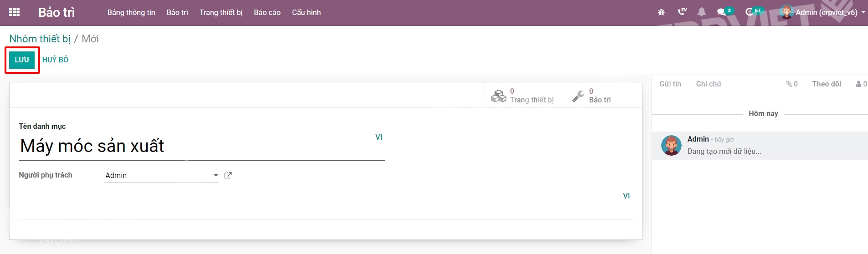Viewport: 868px width, 254px height.
Task: Open the phone call icon
Action: (682, 12)
